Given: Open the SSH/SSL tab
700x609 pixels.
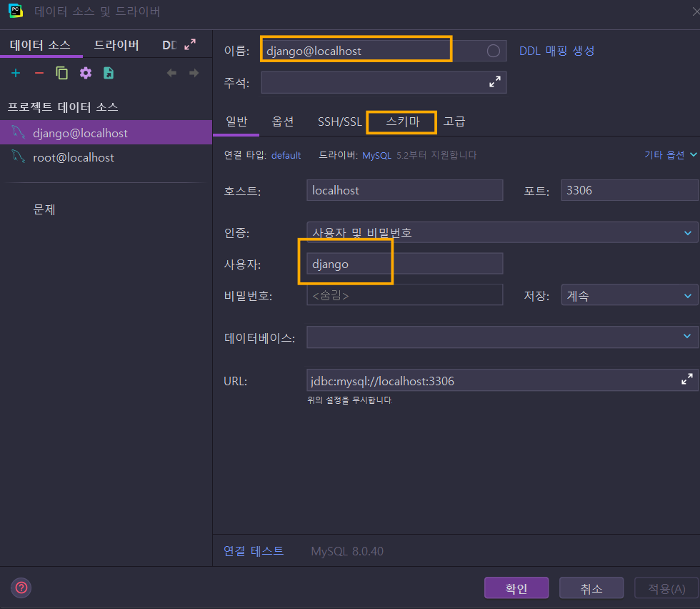Looking at the screenshot, I should point(340,122).
